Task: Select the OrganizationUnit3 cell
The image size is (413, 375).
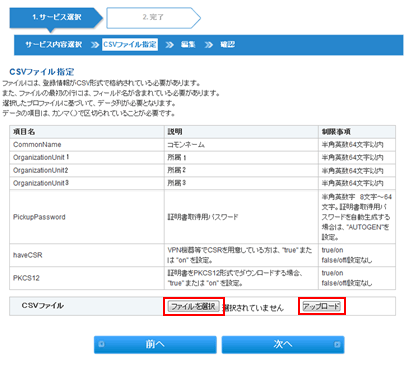Action: [87, 183]
